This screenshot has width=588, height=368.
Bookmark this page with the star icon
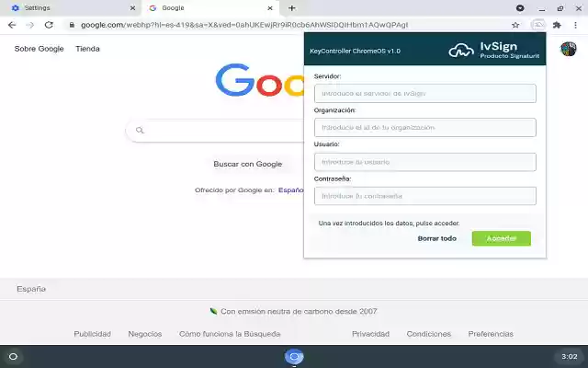click(515, 25)
